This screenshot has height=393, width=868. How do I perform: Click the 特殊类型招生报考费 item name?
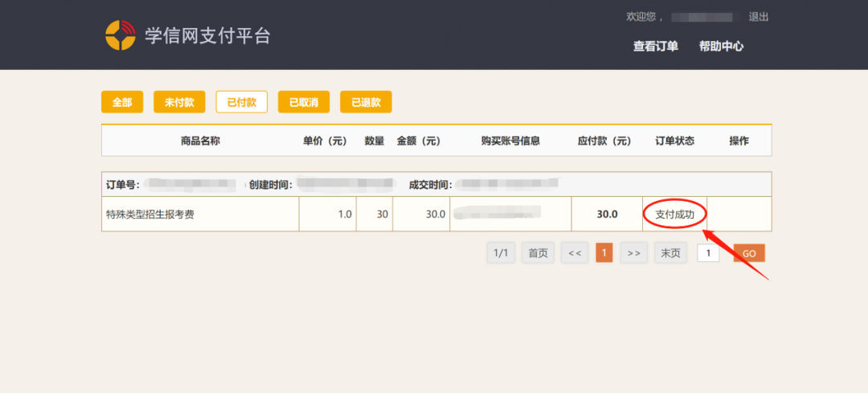[150, 215]
